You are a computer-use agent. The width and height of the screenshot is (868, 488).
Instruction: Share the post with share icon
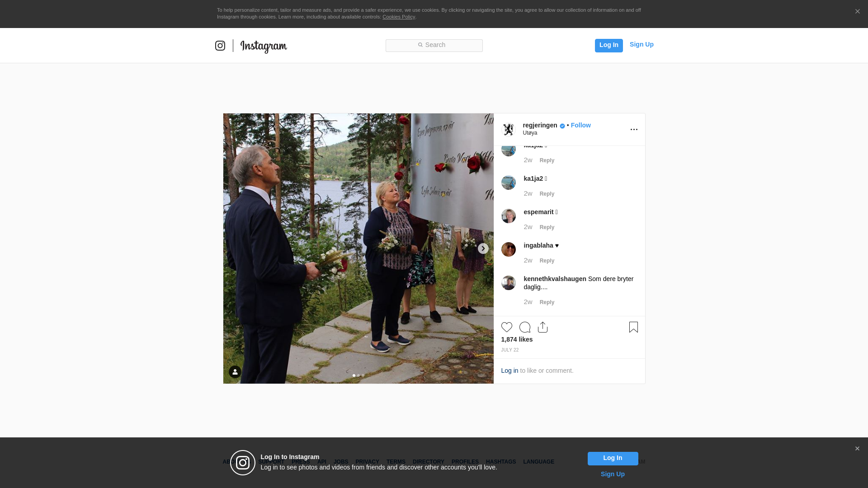[x=543, y=327]
